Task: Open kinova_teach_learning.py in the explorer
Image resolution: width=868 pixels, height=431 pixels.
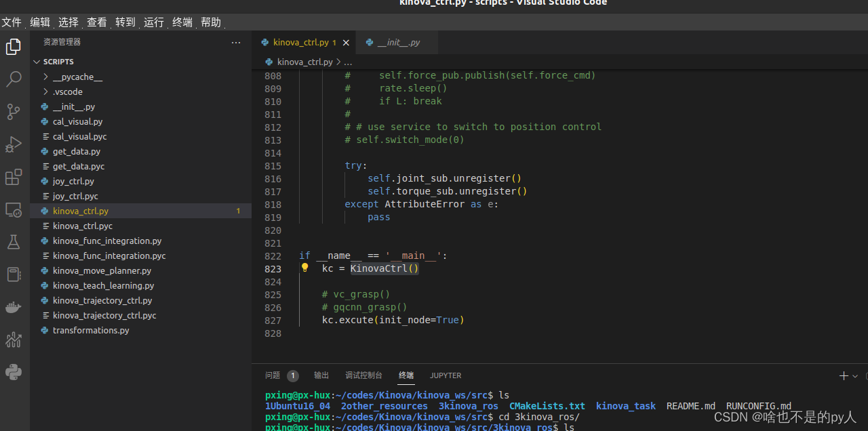Action: pos(140,285)
